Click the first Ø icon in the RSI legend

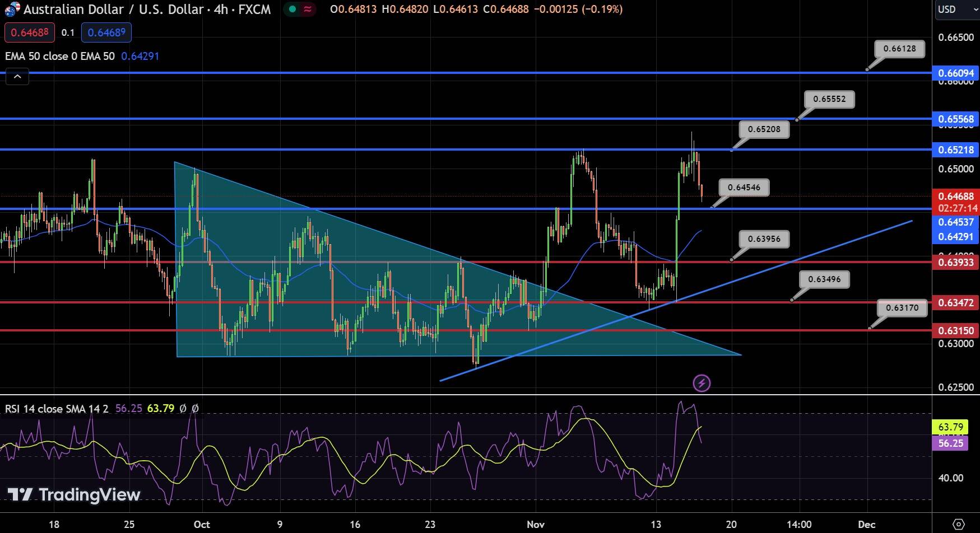pos(183,409)
